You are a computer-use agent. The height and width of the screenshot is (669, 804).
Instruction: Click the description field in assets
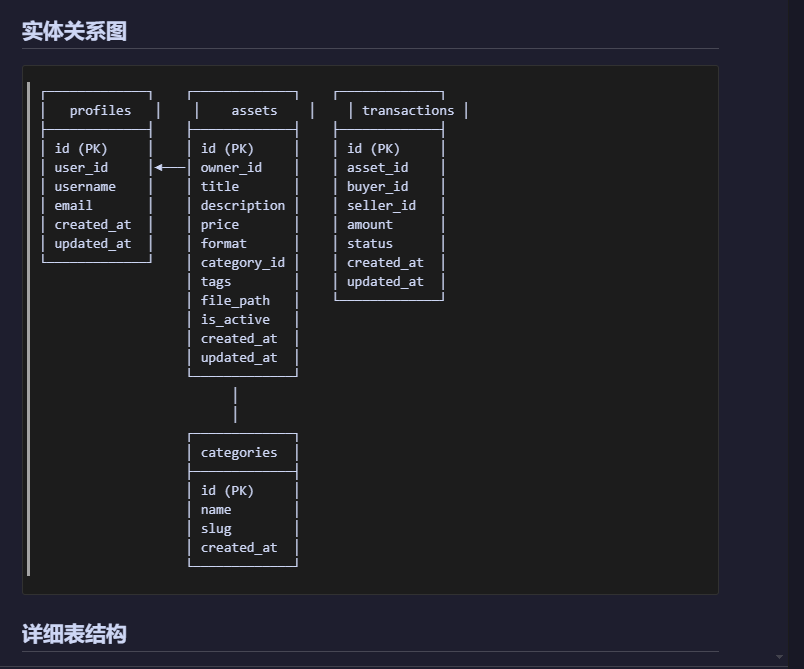click(x=243, y=206)
